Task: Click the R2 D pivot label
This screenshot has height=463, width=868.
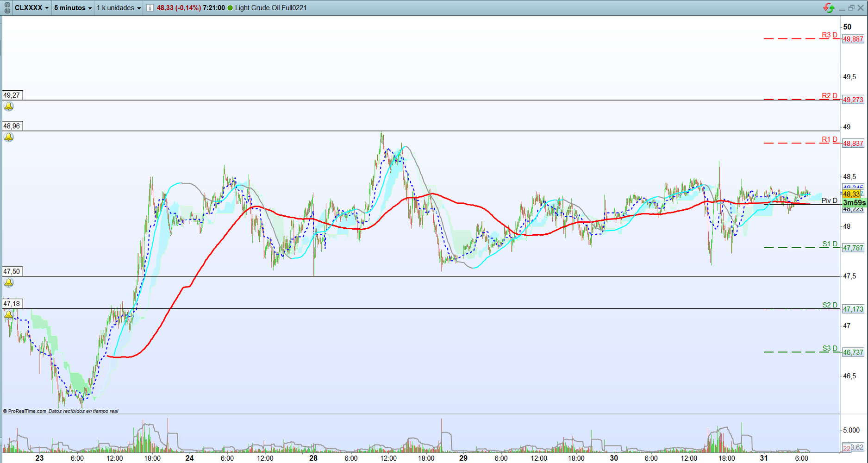Action: pos(830,96)
